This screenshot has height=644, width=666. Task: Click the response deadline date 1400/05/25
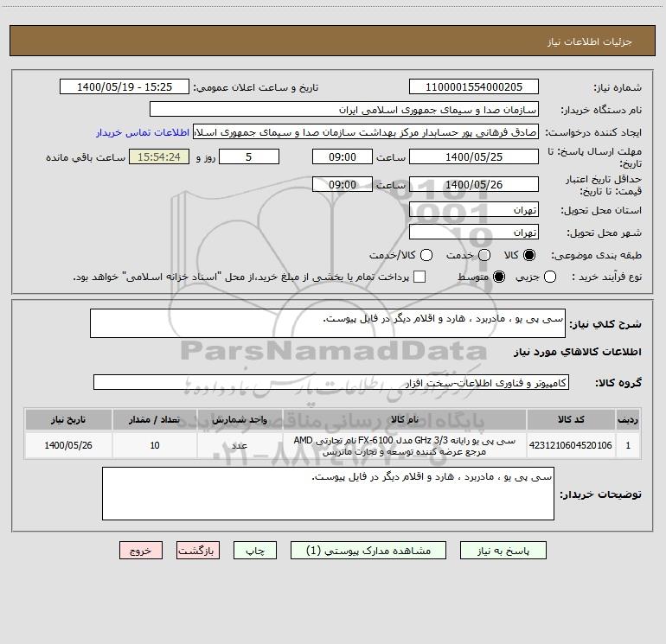(x=474, y=156)
